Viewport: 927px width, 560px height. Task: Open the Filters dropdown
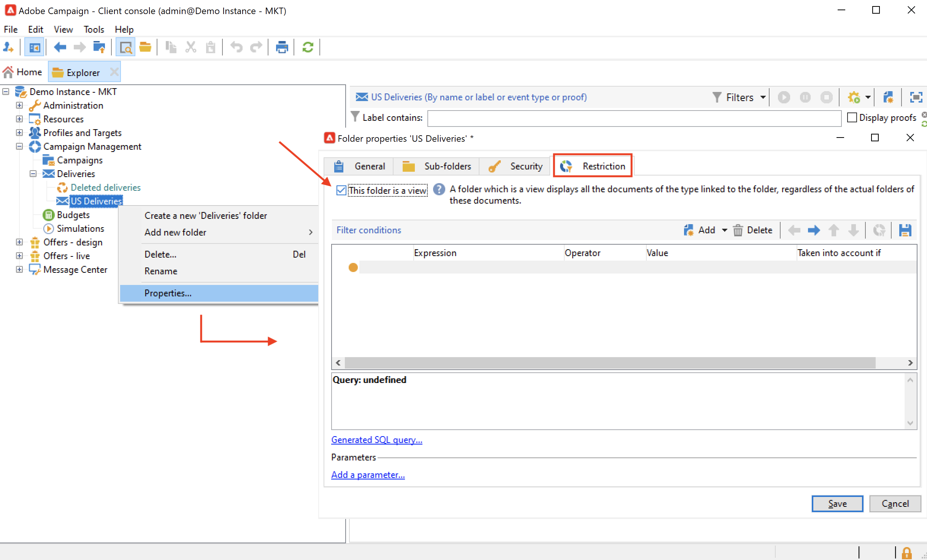pos(739,98)
